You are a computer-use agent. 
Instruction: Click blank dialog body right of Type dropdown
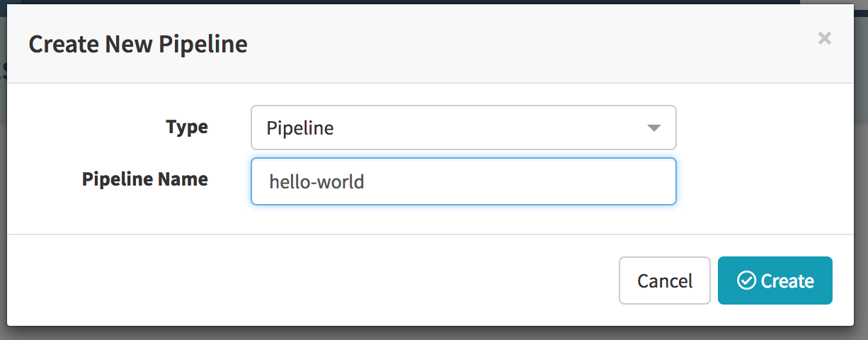tap(765, 128)
